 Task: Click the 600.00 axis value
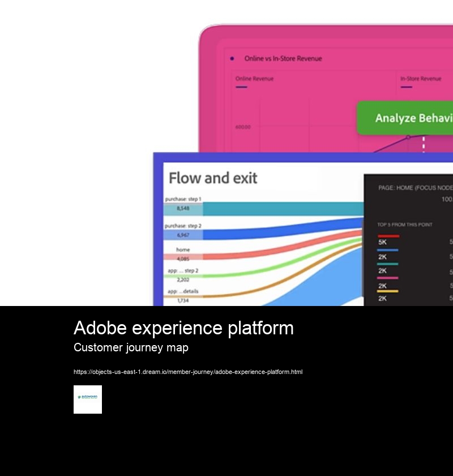(243, 127)
